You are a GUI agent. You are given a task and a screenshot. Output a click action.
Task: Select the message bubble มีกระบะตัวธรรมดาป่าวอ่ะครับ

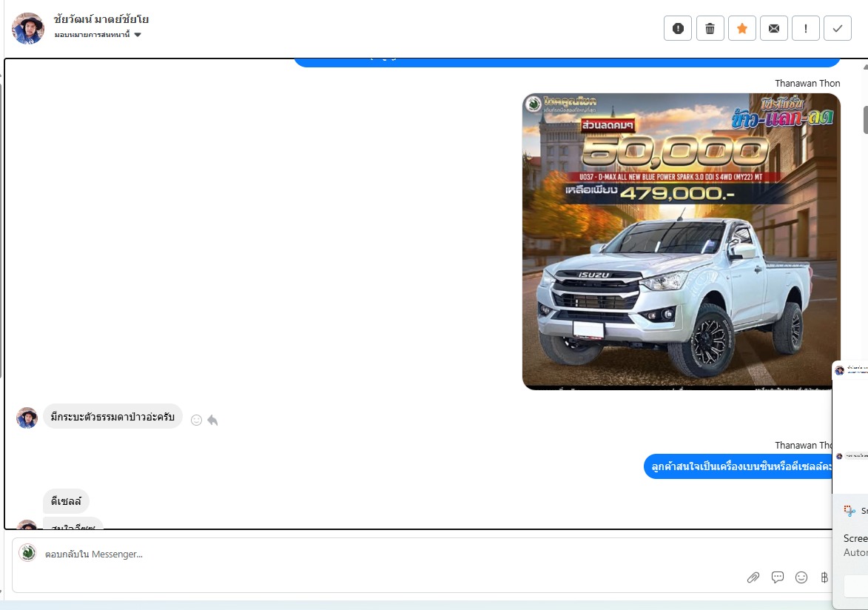pos(112,417)
